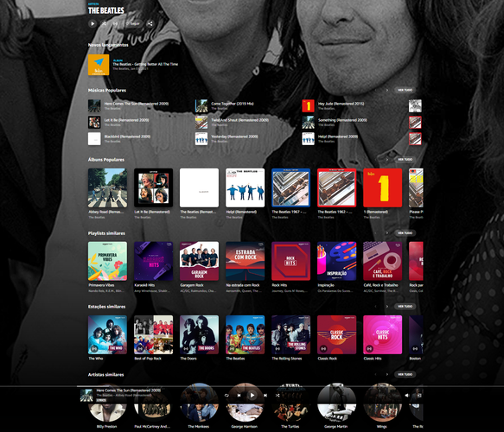Screen dimensions: 504x432
Task: Skip to next track in player
Action: click(x=265, y=396)
